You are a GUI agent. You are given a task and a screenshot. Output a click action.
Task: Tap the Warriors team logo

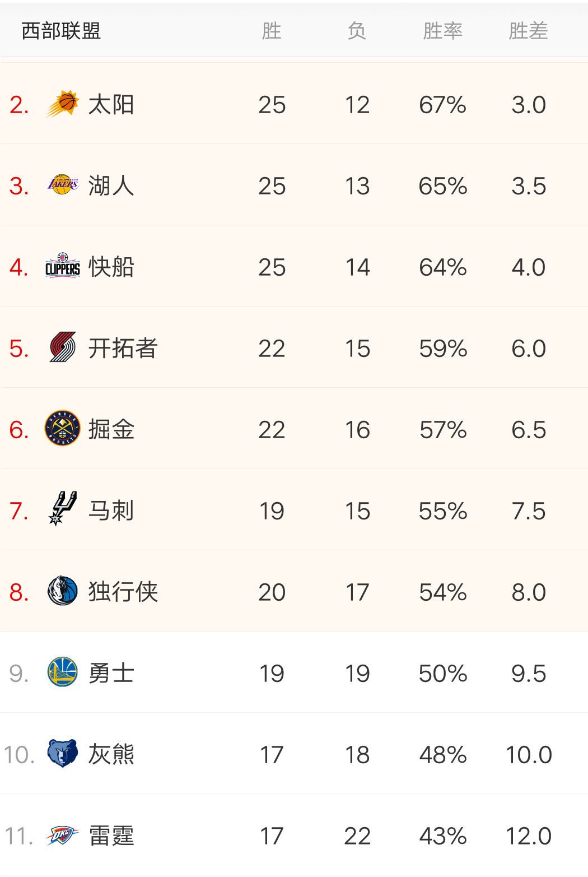pyautogui.click(x=63, y=672)
